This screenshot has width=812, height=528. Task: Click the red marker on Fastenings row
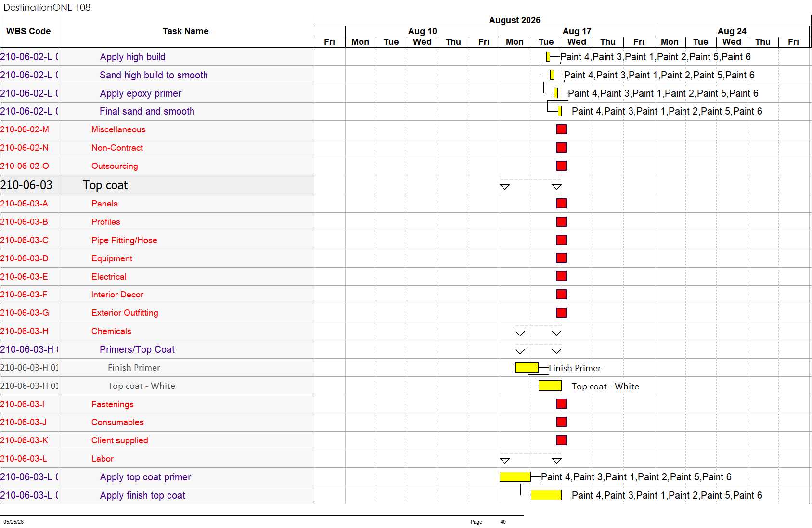point(561,404)
